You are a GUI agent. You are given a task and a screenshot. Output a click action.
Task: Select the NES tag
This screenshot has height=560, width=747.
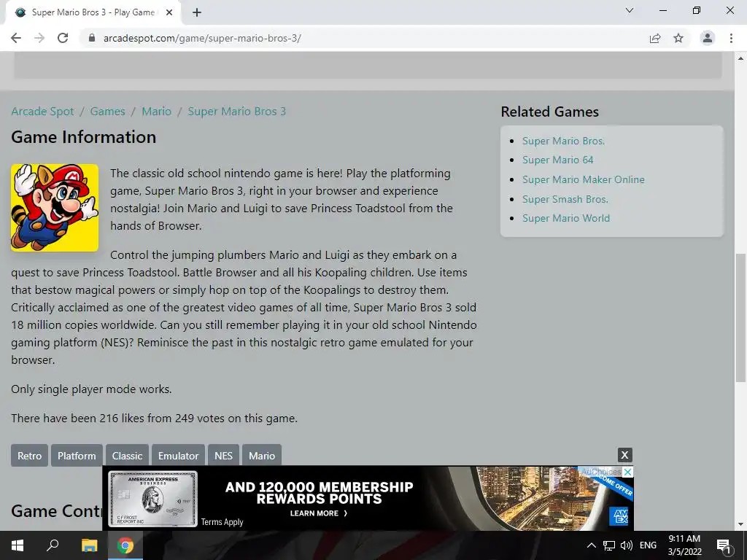223,456
